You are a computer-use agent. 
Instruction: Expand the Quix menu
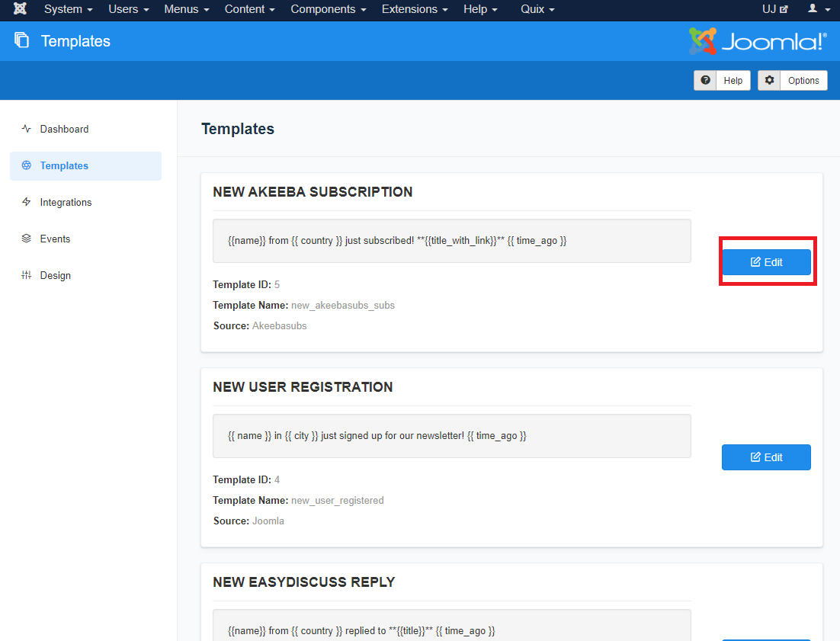point(538,9)
